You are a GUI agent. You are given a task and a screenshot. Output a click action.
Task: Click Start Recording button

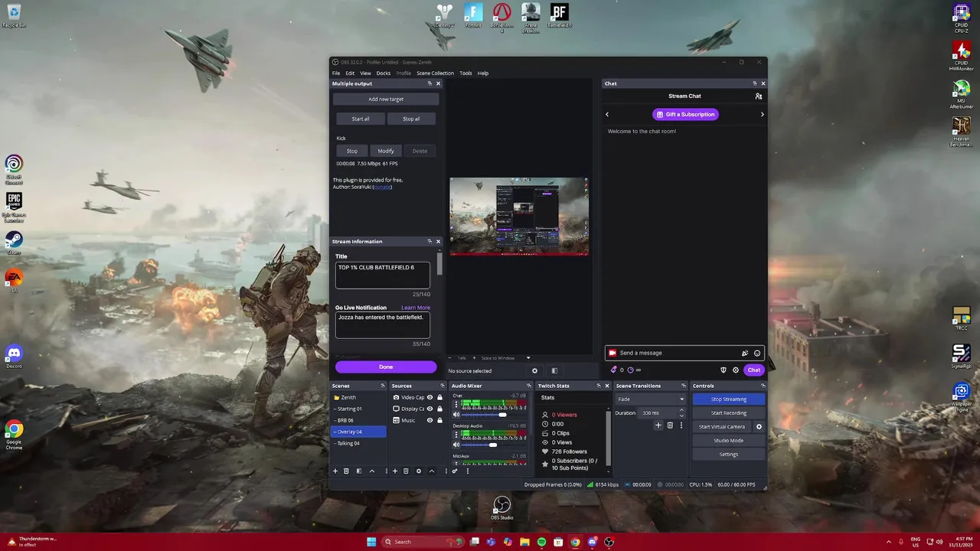728,413
